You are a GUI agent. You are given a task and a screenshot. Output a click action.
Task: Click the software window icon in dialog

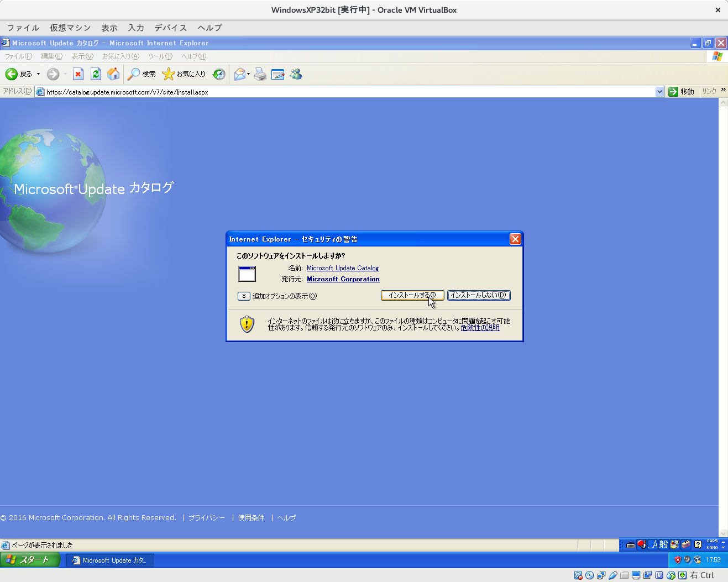point(247,274)
